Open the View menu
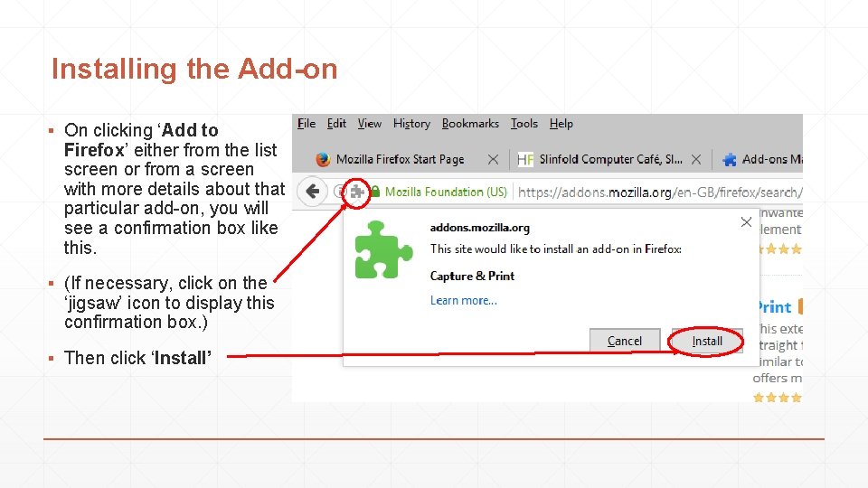Screen dimensions: 868x488 [369, 124]
